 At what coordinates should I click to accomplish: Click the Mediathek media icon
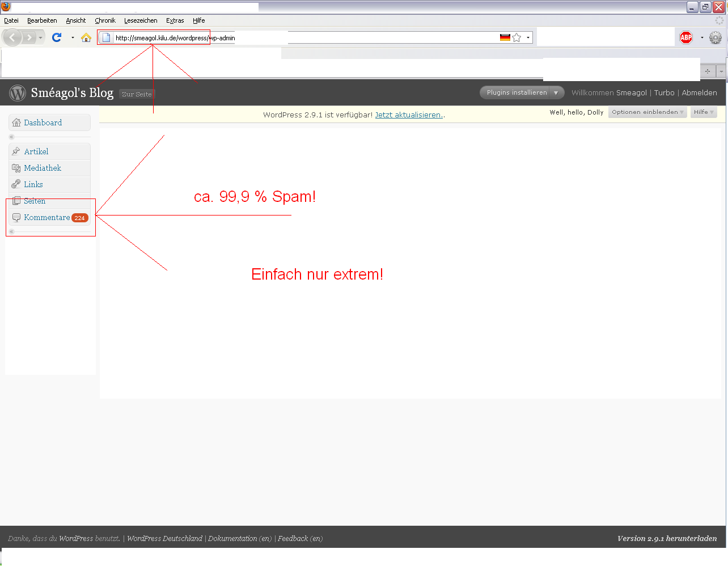click(x=16, y=168)
